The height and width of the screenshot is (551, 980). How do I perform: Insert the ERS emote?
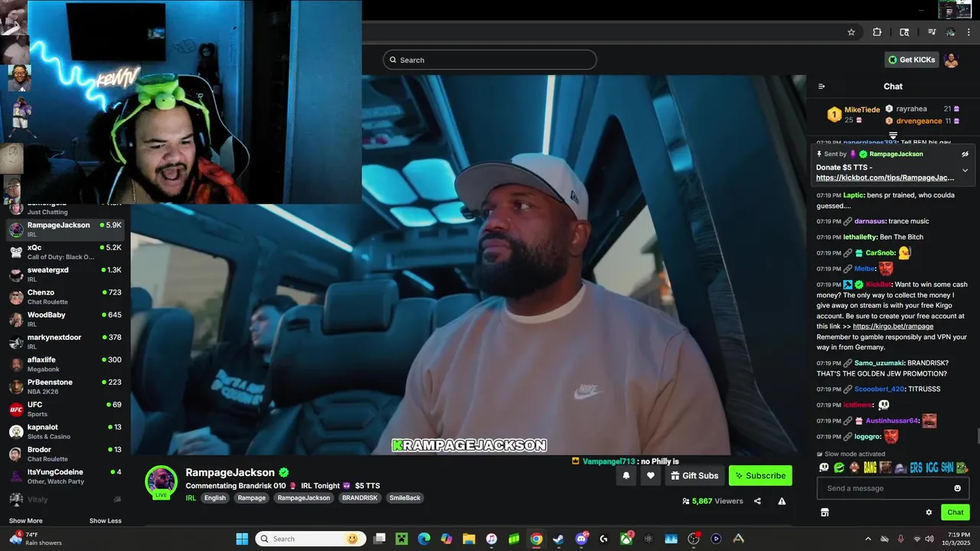pyautogui.click(x=916, y=467)
